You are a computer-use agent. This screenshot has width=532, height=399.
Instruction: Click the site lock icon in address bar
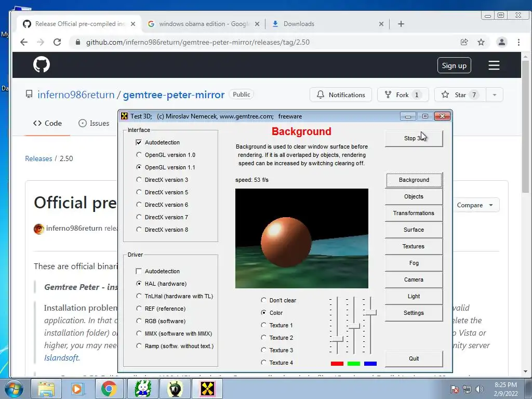tap(78, 42)
